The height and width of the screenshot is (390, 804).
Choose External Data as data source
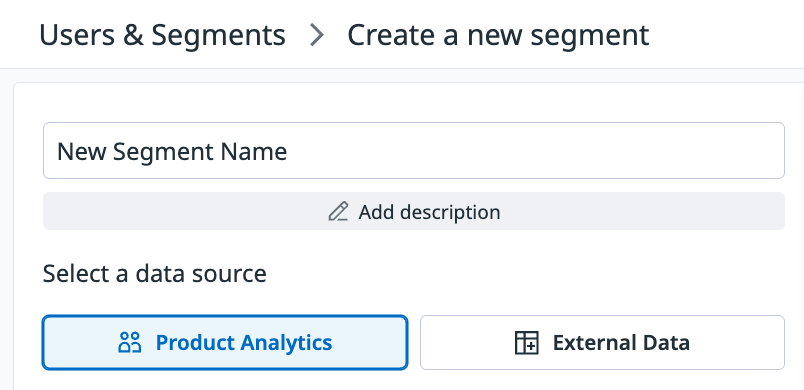602,342
